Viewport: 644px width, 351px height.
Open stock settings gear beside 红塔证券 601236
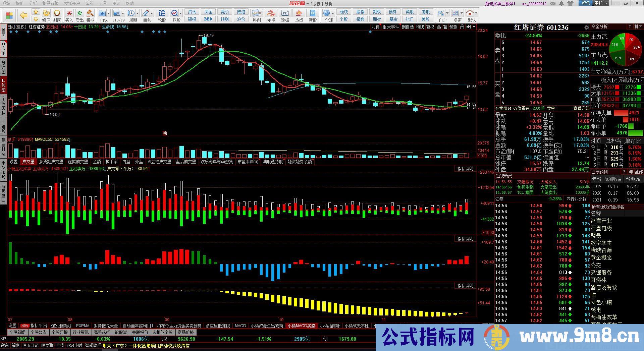586,28
